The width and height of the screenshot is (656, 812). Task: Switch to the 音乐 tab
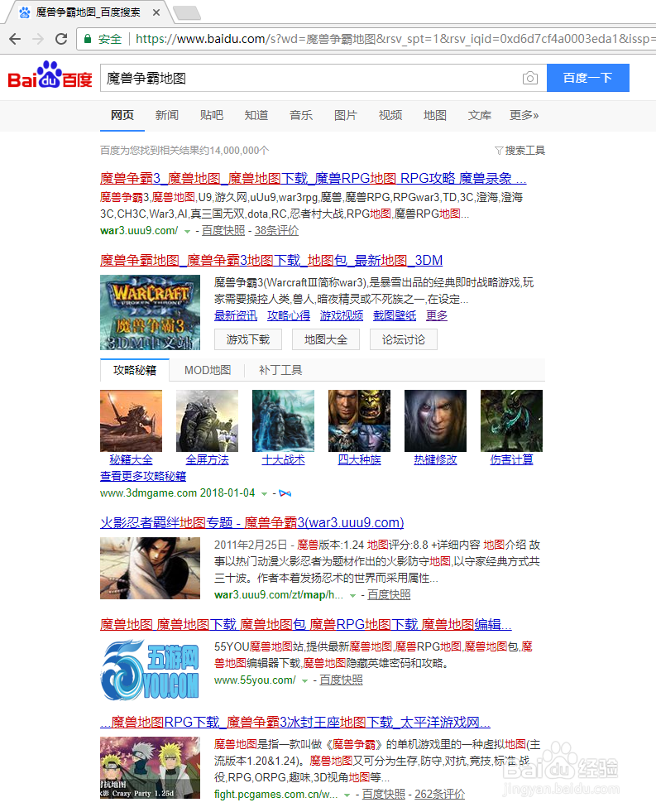300,115
